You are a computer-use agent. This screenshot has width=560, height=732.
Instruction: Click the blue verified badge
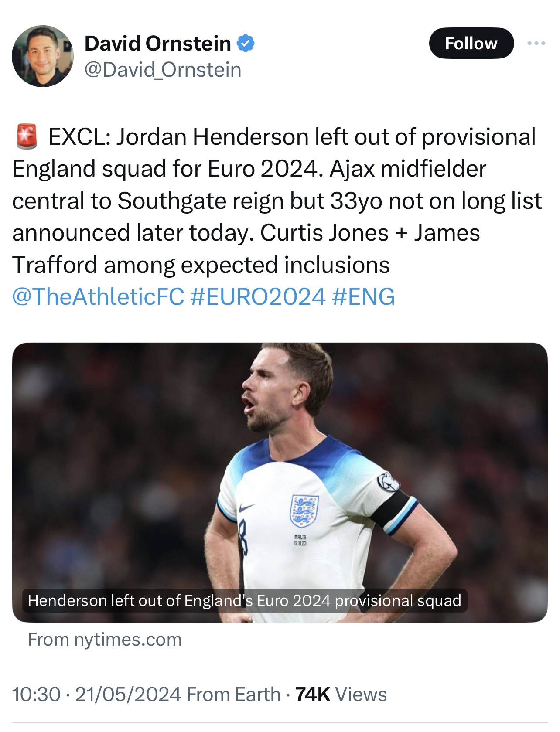click(246, 44)
